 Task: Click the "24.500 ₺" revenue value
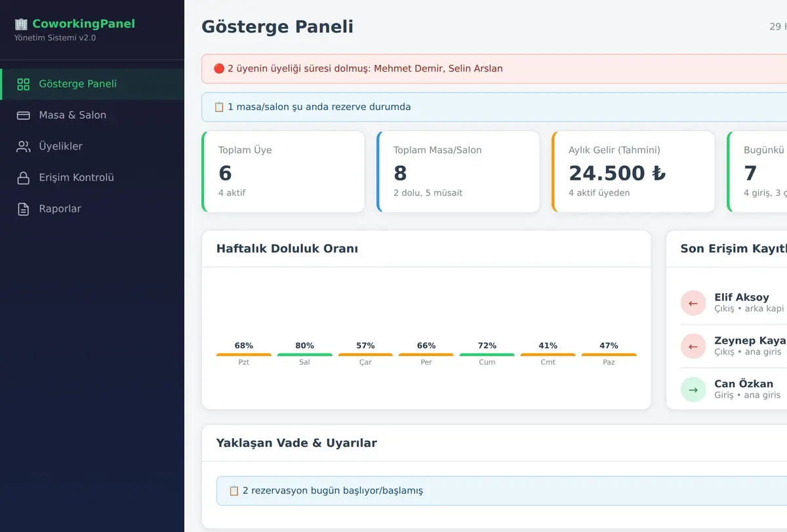617,173
